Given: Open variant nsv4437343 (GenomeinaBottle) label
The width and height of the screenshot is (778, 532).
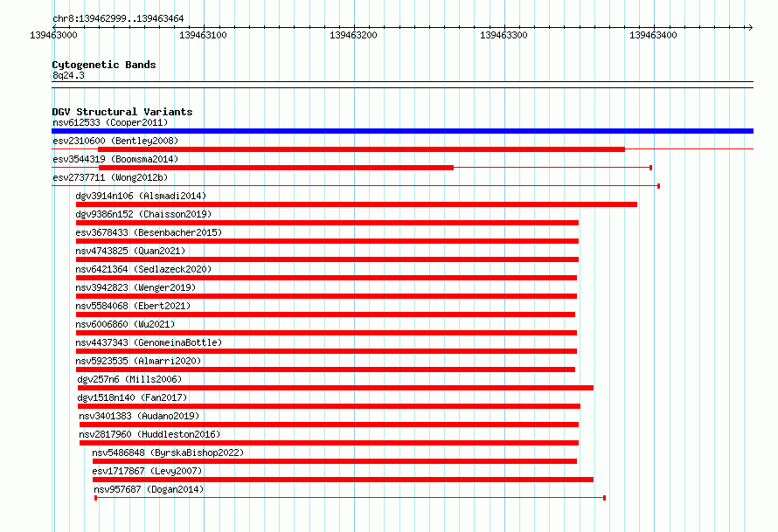Looking at the screenshot, I should coord(149,342).
